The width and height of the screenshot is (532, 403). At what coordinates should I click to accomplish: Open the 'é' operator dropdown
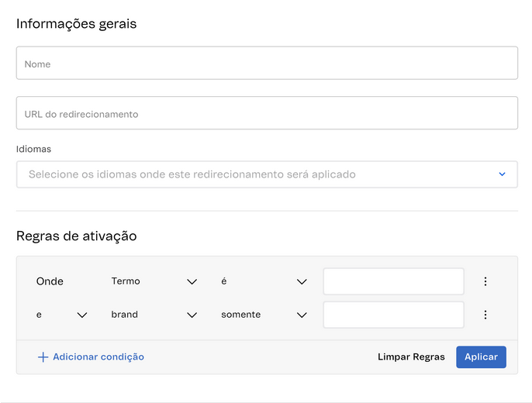(264, 281)
